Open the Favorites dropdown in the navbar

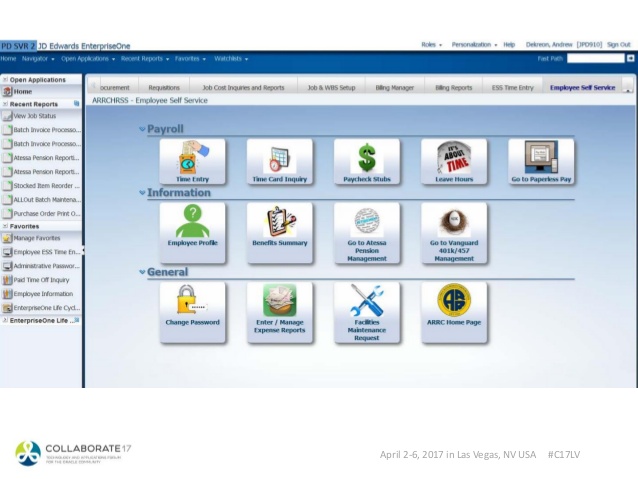pyautogui.click(x=190, y=59)
